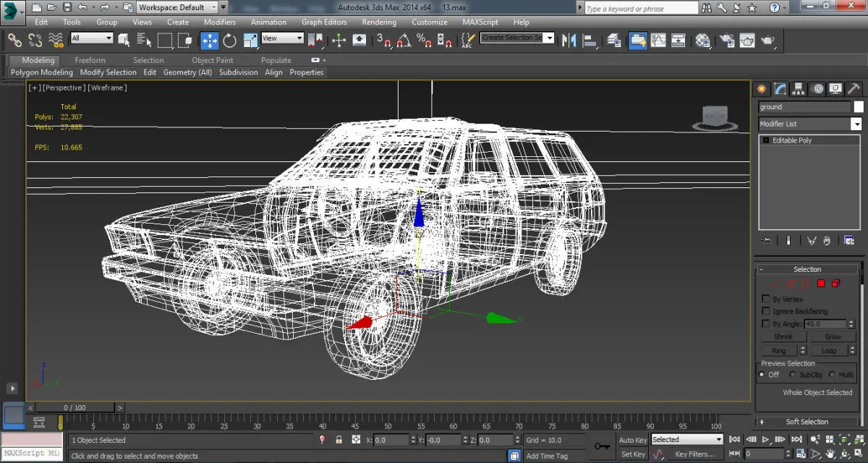The image size is (868, 463).
Task: Collapse the Selection rollout
Action: (x=807, y=269)
